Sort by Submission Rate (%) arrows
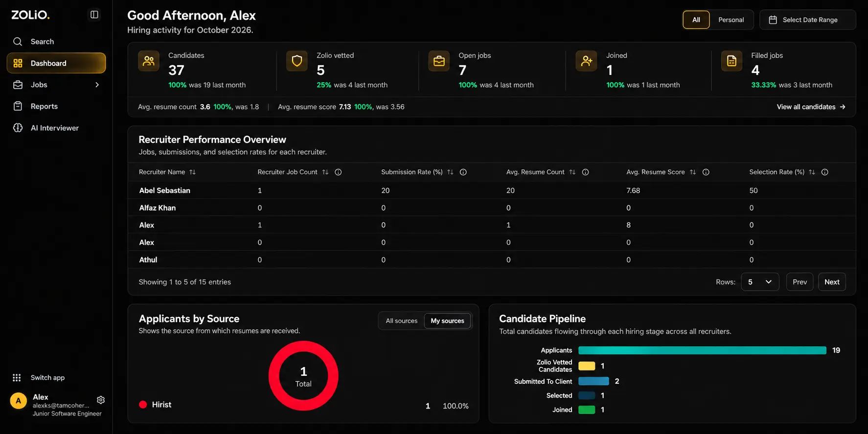The width and height of the screenshot is (868, 434). point(450,172)
